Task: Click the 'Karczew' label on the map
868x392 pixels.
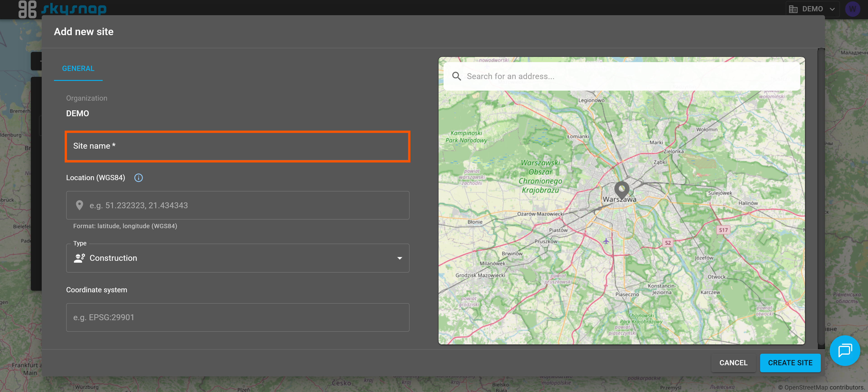Action: 710,292
